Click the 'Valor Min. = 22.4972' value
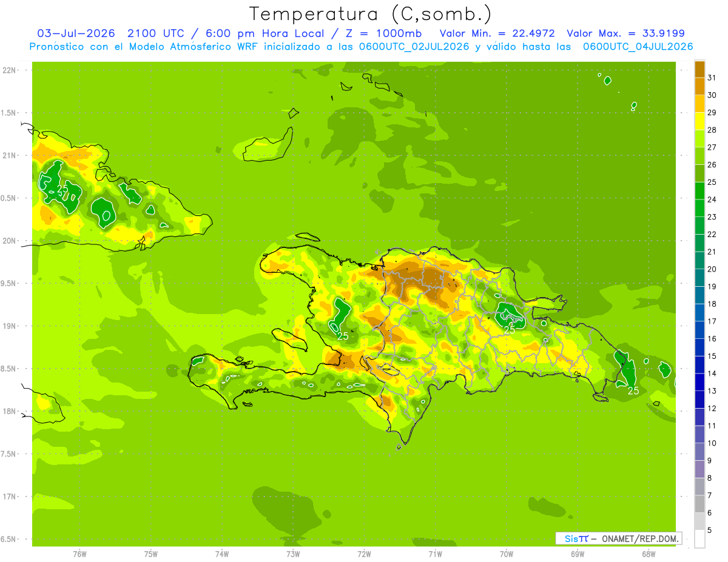 coord(497,34)
